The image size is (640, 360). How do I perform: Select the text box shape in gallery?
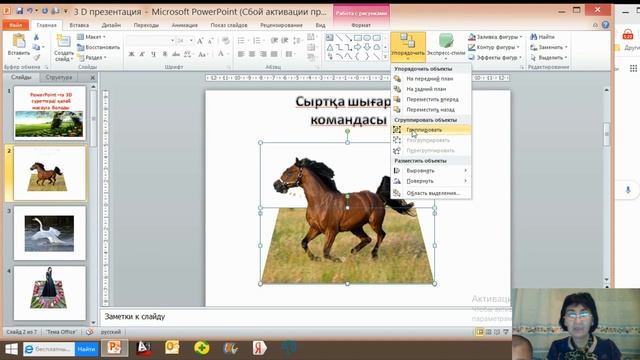[x=329, y=38]
